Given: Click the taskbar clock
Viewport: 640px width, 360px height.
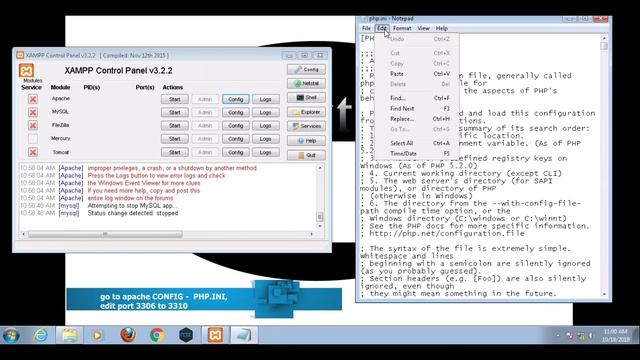Looking at the screenshot, I should (616, 335).
